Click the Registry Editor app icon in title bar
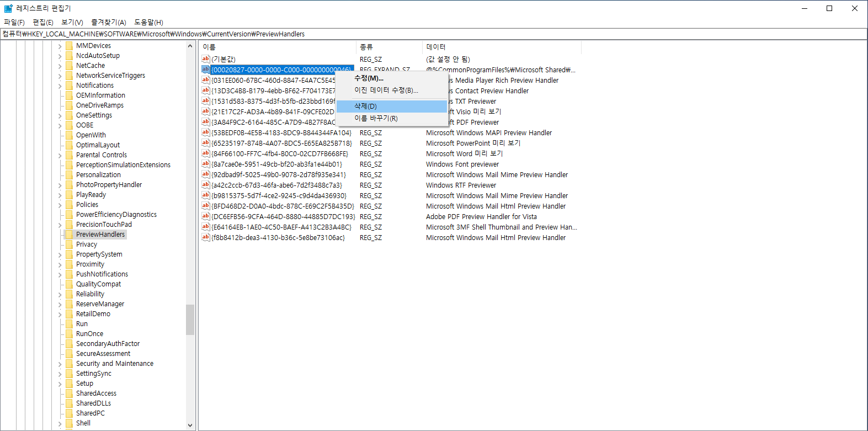 [8, 8]
